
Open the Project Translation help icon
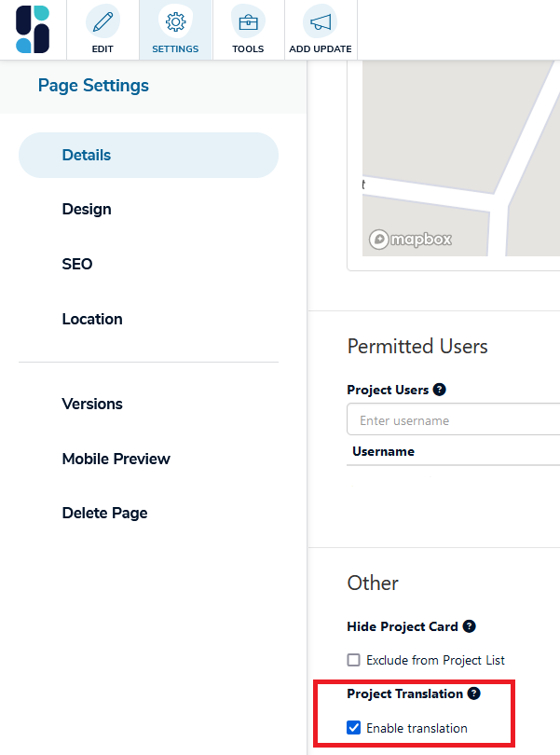coord(474,693)
